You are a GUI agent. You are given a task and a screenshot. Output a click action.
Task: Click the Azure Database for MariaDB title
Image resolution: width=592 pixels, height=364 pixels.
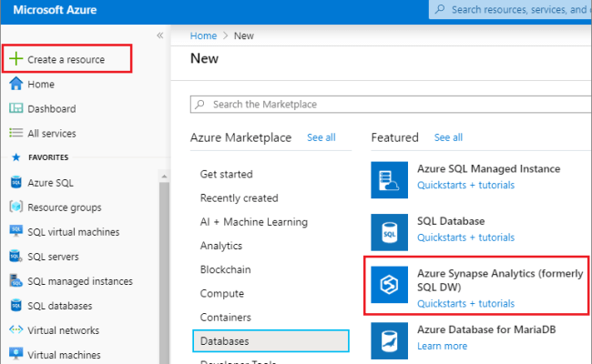(x=486, y=329)
